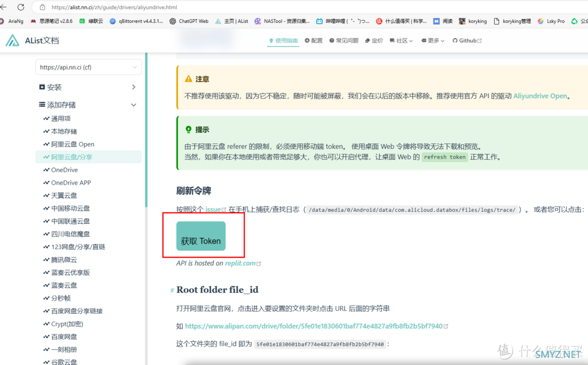Open 123网盘/分享/直链 in the sidebar
588x365 pixels.
(x=74, y=247)
